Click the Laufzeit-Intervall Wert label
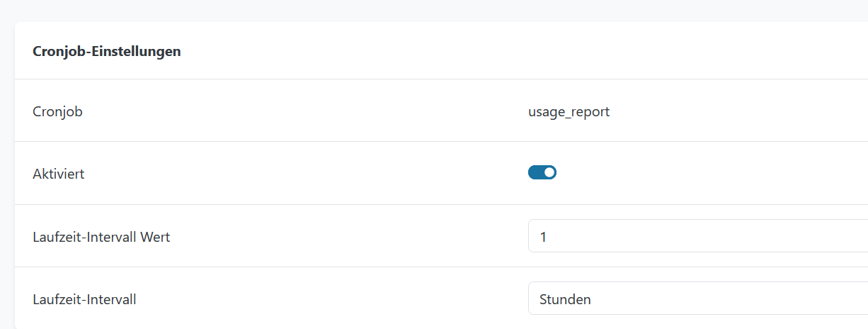Viewport: 868px width, 329px height. [101, 237]
